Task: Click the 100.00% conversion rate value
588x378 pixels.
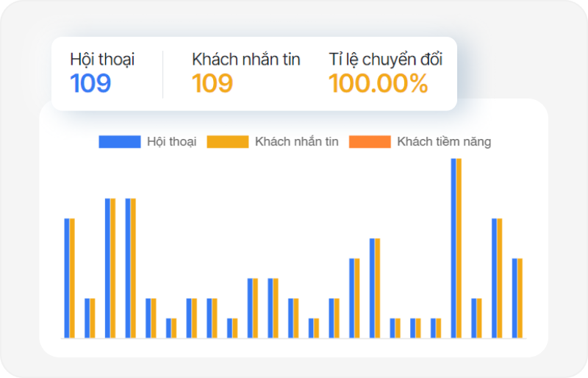Action: (378, 84)
